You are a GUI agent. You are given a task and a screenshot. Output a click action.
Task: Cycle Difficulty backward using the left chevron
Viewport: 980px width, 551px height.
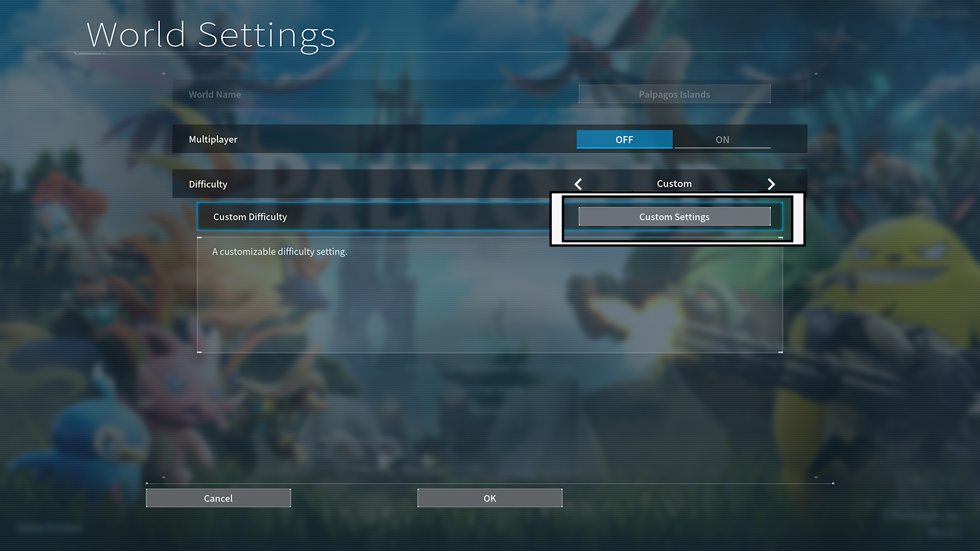click(x=578, y=184)
